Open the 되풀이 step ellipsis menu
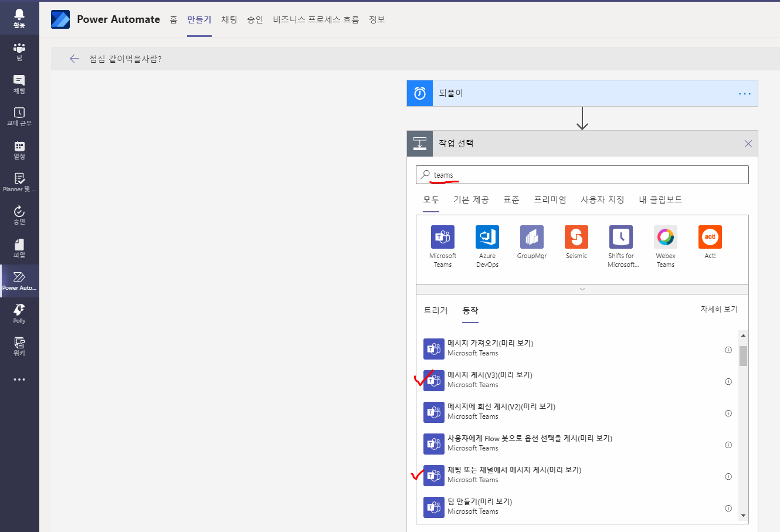 coord(745,94)
